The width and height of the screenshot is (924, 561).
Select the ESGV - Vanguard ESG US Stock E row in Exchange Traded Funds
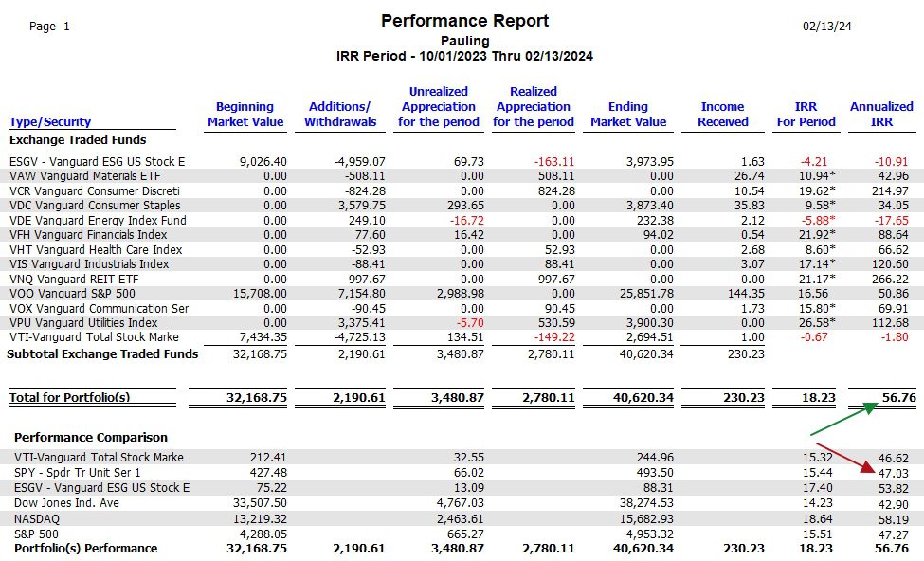[462, 161]
